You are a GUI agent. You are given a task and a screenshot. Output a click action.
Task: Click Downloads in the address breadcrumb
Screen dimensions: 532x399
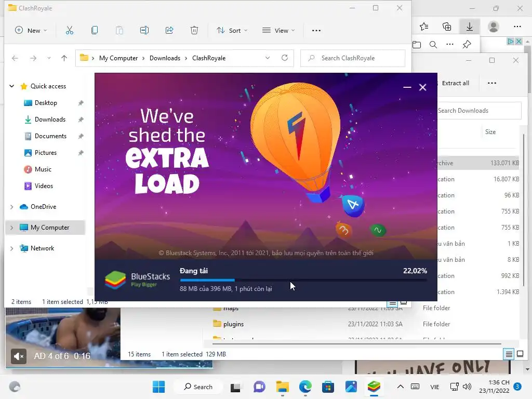tap(165, 58)
